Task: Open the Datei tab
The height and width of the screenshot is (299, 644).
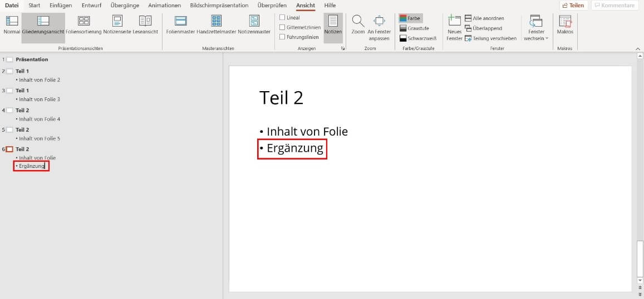Action: 12,6
